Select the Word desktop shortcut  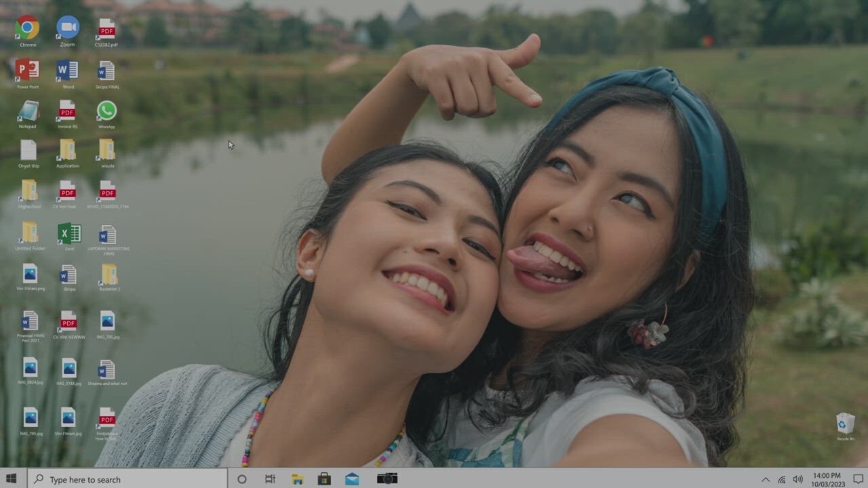(67, 70)
